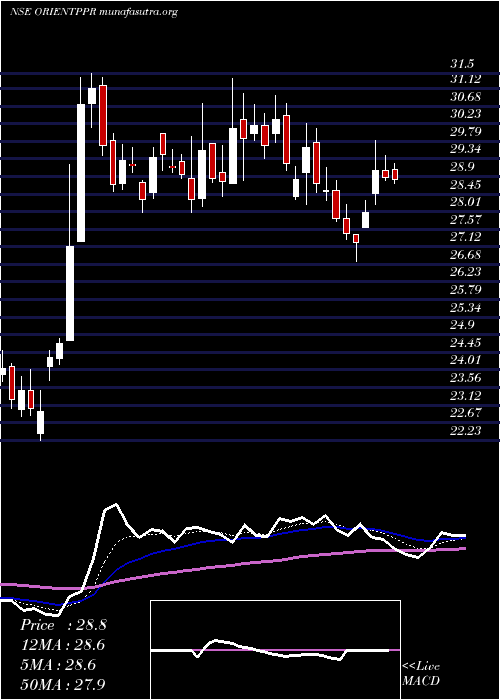Select the 28.9 price axis label

462,167
